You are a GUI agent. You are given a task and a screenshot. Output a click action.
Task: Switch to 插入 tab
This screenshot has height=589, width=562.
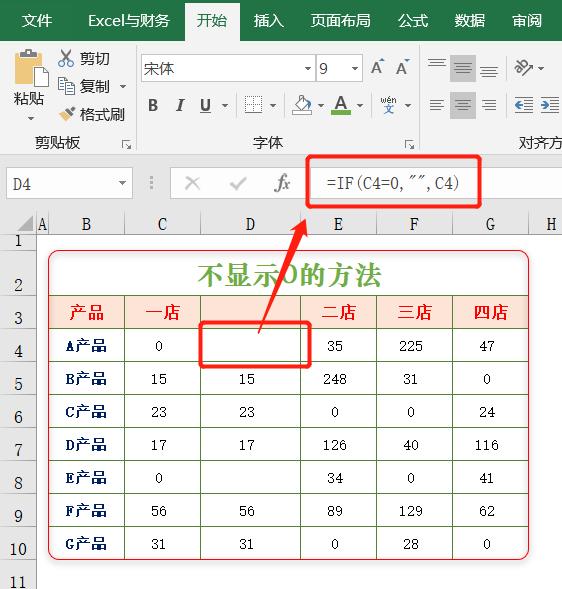pos(269,21)
